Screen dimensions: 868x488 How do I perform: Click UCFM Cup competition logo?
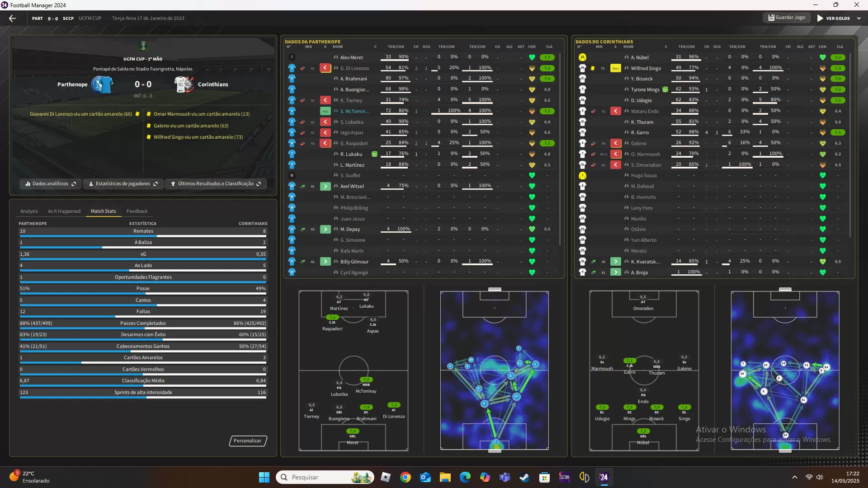click(x=143, y=46)
